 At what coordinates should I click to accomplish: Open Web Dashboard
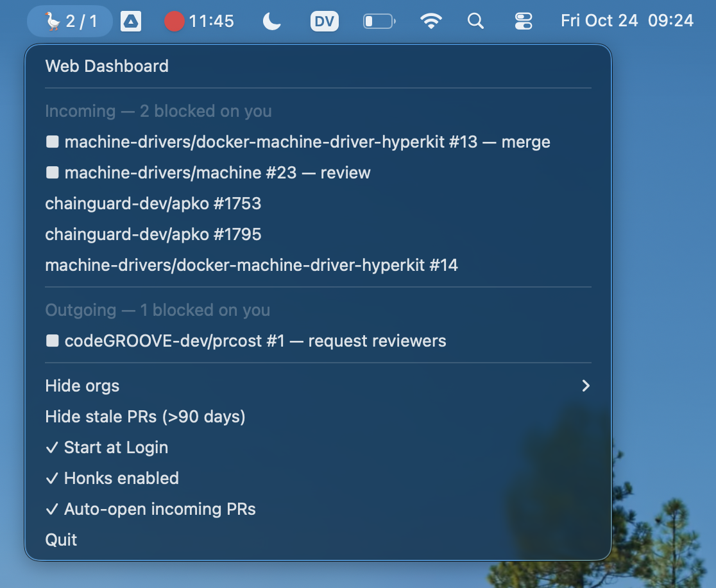(107, 66)
